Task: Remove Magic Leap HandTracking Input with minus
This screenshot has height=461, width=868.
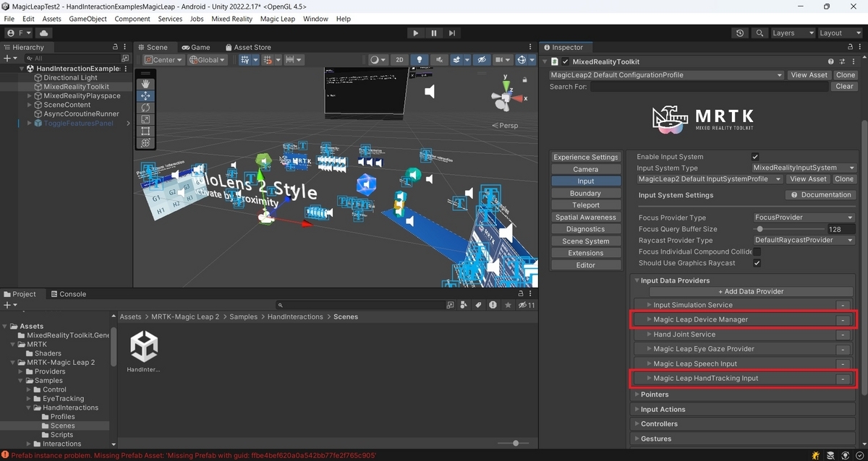Action: pos(843,379)
